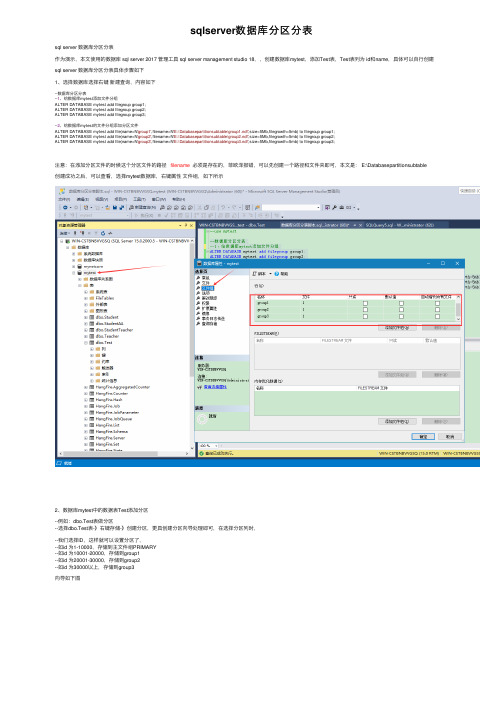
Task: Click the HangFire.List table icon
Action: point(91,426)
